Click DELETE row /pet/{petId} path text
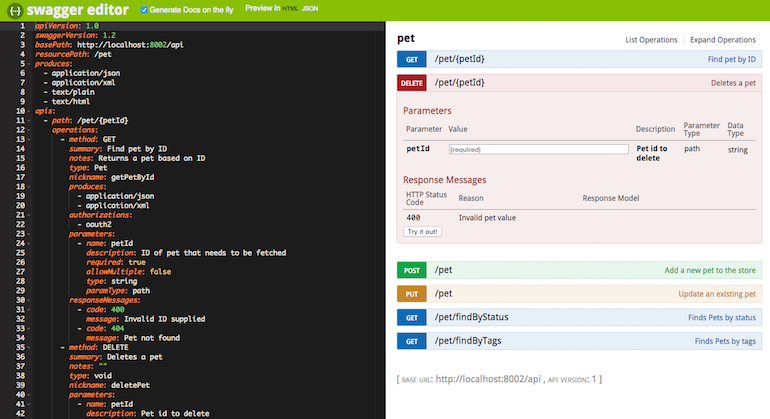The image size is (770, 419). coord(459,83)
